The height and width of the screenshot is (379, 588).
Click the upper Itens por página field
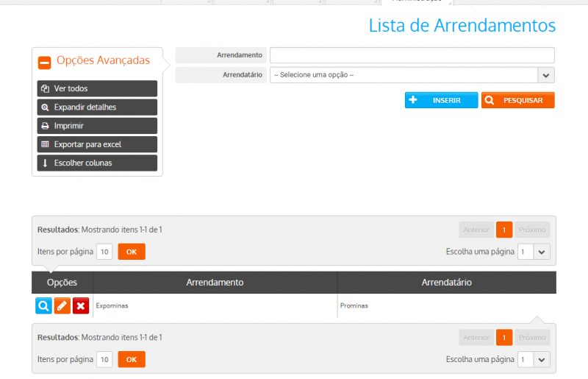[104, 252]
